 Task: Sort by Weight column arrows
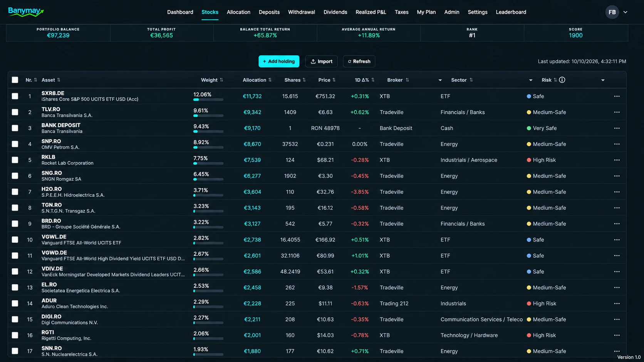[x=221, y=80]
